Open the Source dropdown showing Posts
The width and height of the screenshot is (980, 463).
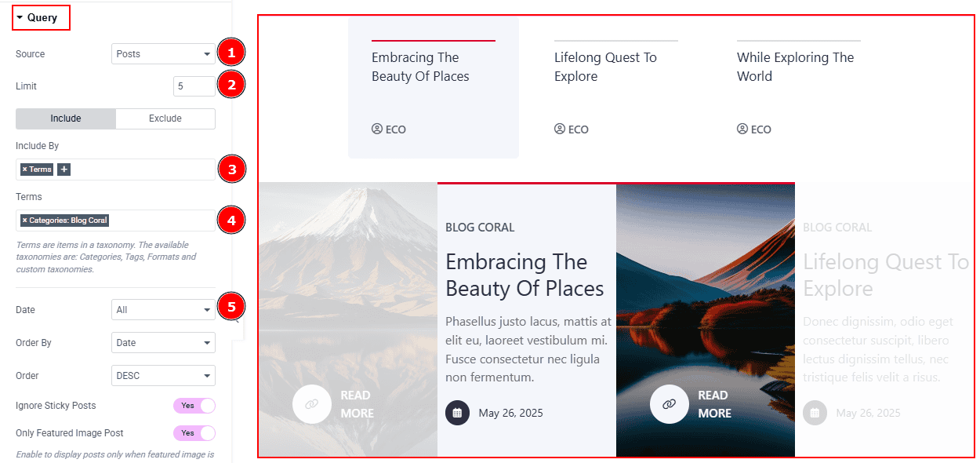[163, 54]
